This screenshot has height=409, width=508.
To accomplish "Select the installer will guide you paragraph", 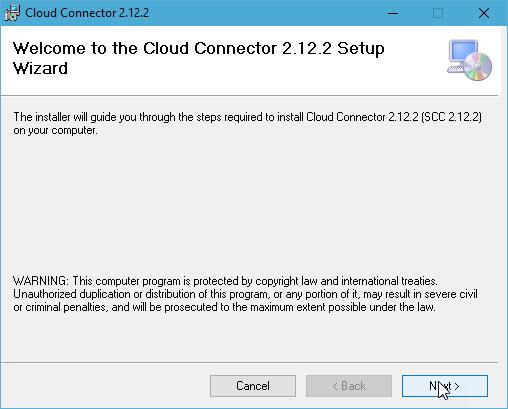I will pyautogui.click(x=247, y=123).
